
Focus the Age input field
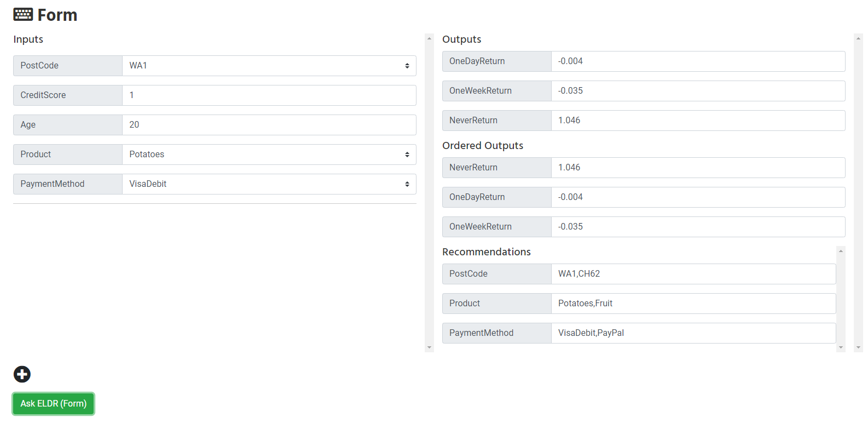[x=269, y=125]
